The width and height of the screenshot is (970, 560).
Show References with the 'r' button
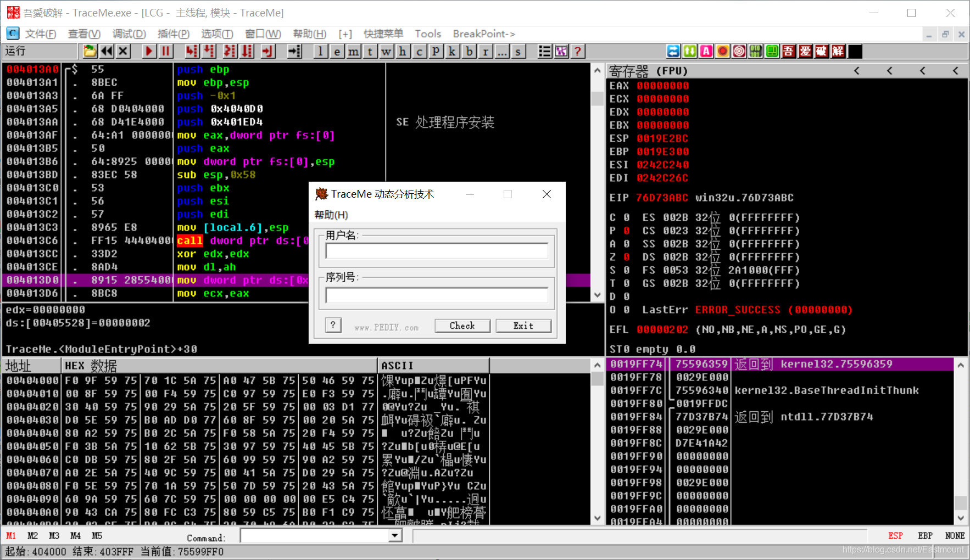(486, 51)
